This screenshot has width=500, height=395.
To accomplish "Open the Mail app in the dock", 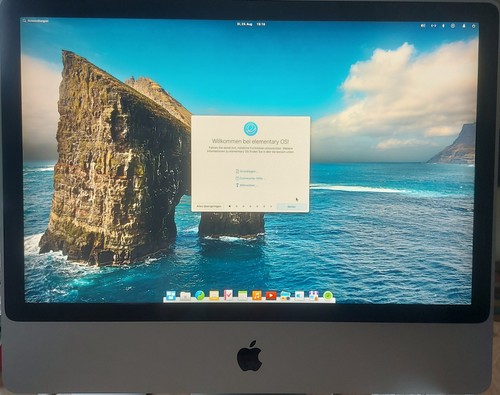I will 214,295.
